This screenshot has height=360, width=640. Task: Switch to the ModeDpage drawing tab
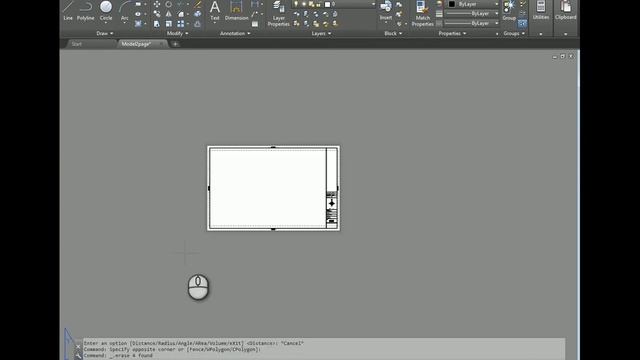tap(136, 44)
